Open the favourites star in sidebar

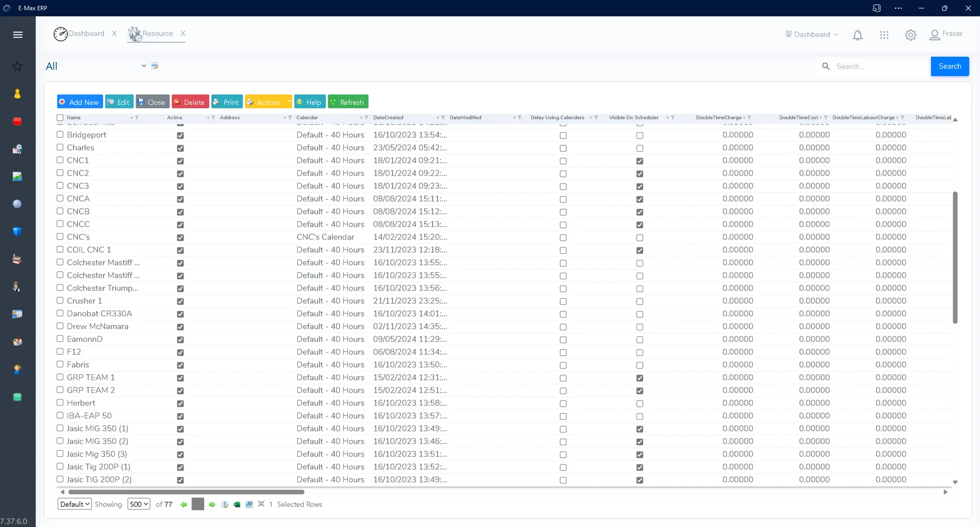click(x=17, y=66)
